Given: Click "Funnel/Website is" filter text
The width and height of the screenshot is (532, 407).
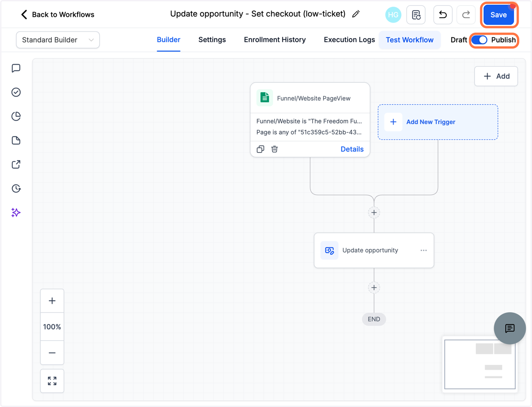Looking at the screenshot, I should 309,121.
